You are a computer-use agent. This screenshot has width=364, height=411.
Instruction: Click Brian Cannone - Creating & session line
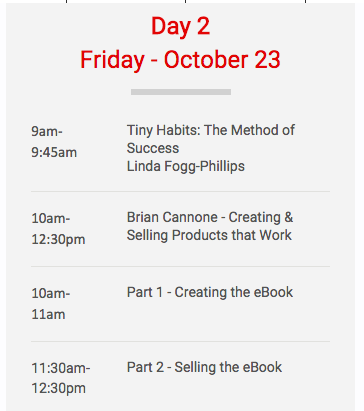tap(210, 217)
